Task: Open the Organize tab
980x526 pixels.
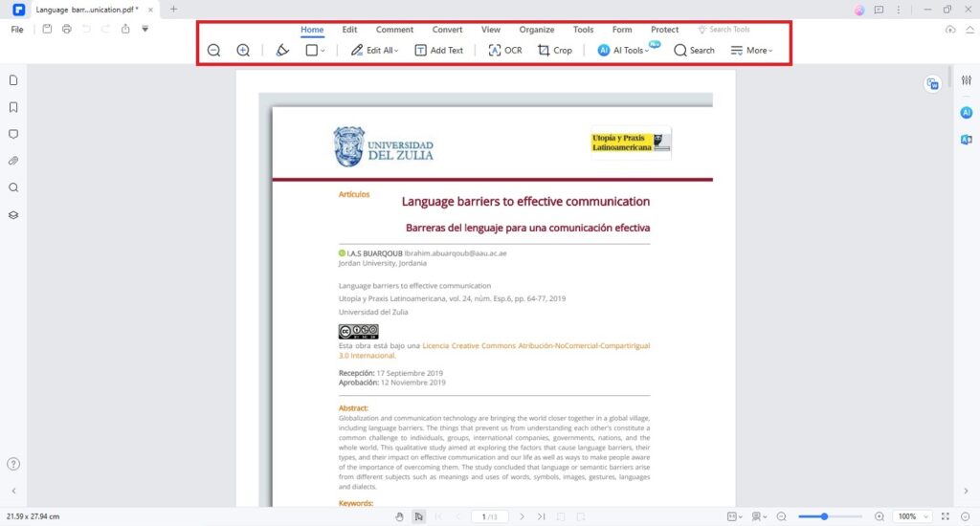Action: click(x=536, y=30)
